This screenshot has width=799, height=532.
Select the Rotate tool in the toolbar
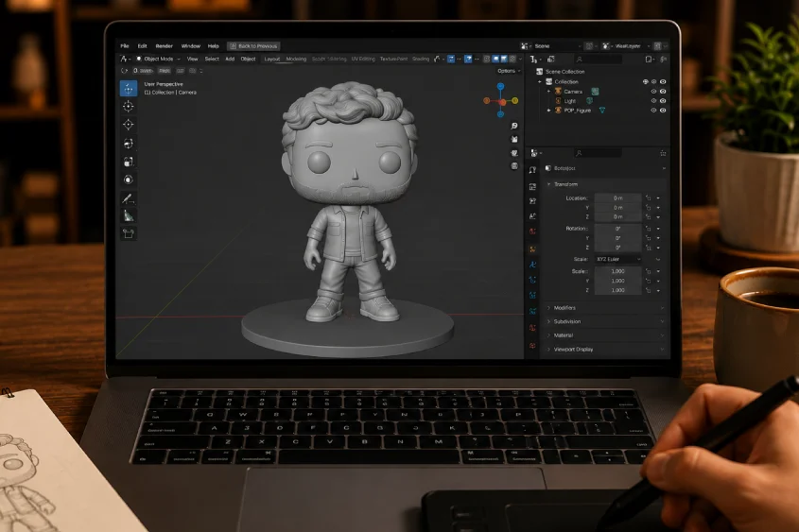tap(129, 144)
